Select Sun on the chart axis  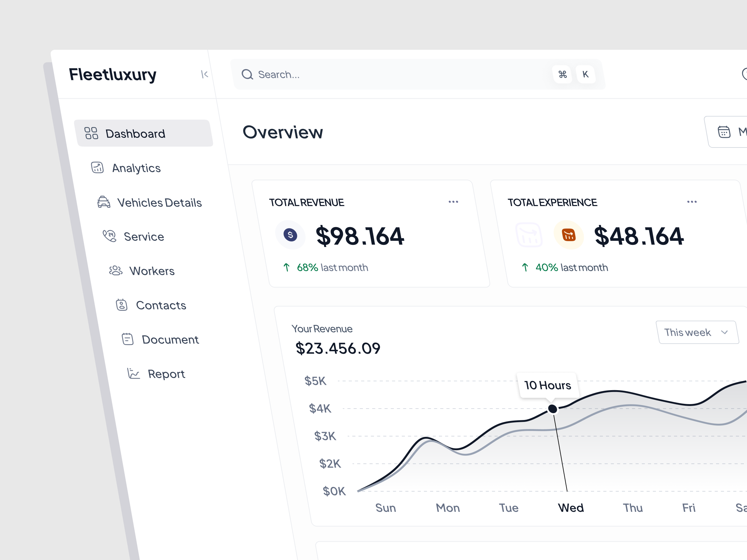click(386, 508)
